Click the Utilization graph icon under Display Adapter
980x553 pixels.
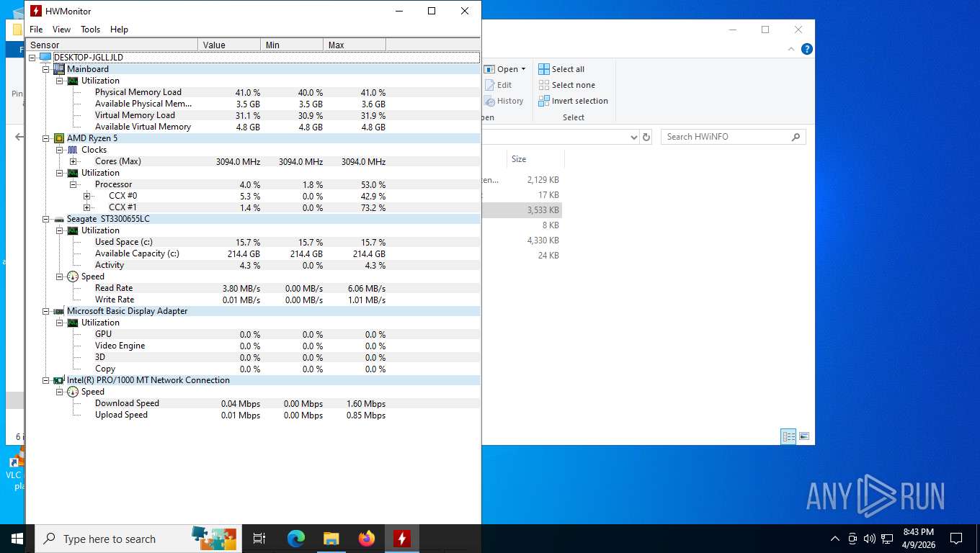point(73,323)
